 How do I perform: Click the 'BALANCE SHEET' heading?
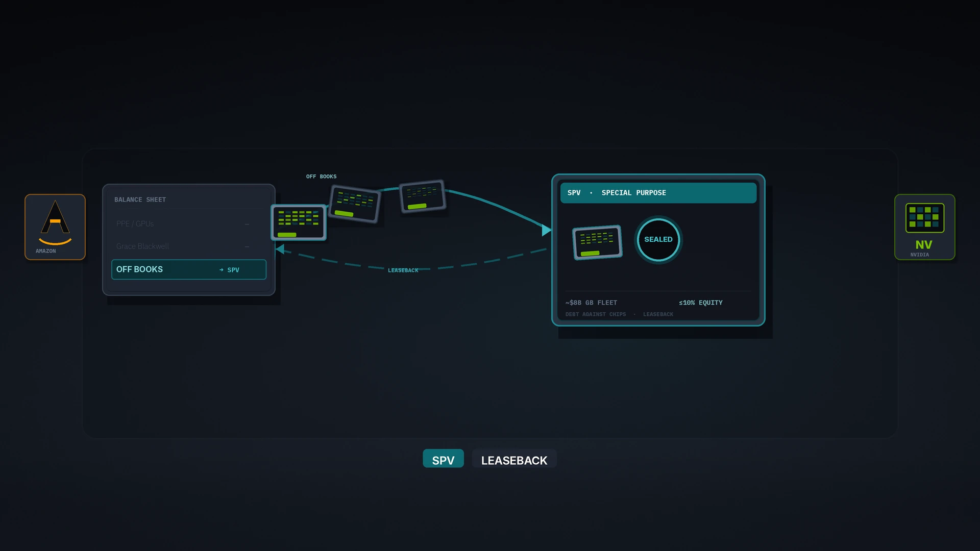[x=140, y=199]
